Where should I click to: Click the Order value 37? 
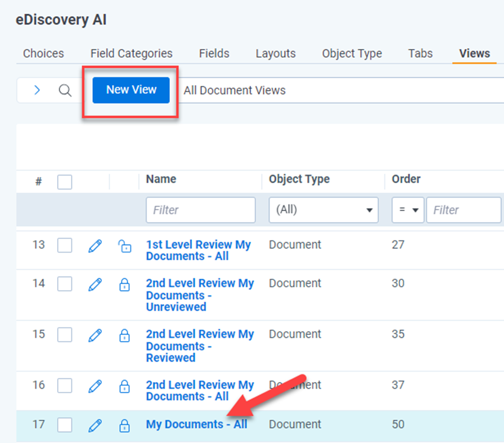(398, 385)
